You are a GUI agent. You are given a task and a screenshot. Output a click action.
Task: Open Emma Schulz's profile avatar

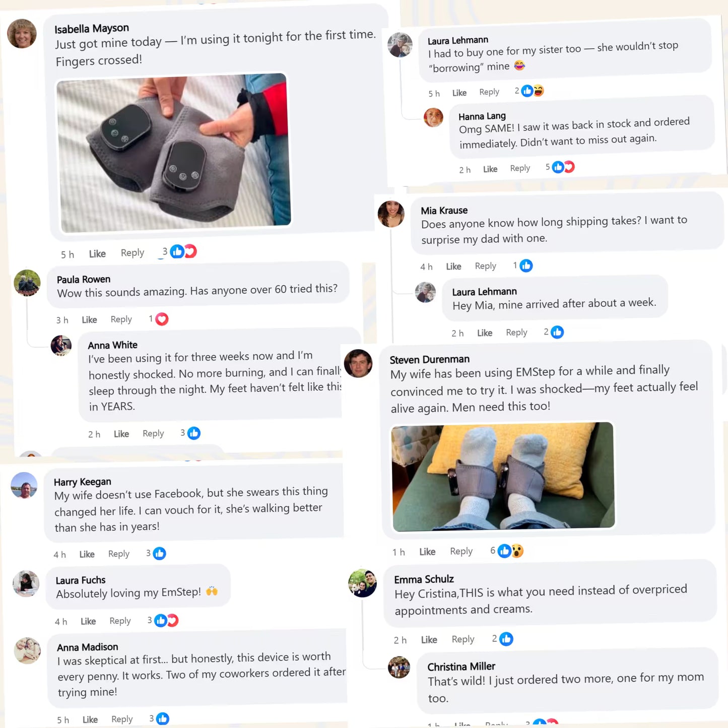[362, 583]
